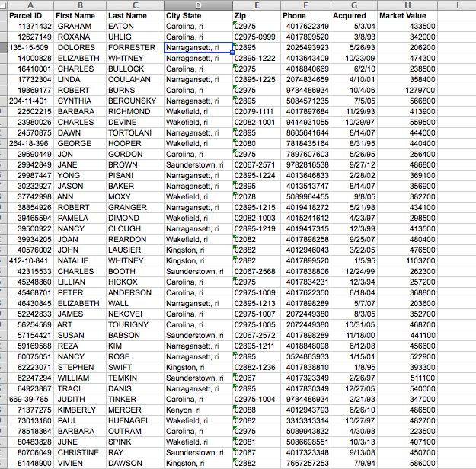Screen dimensions: 476x469
Task: Select phone cell 7897607603
Action: tap(305, 155)
